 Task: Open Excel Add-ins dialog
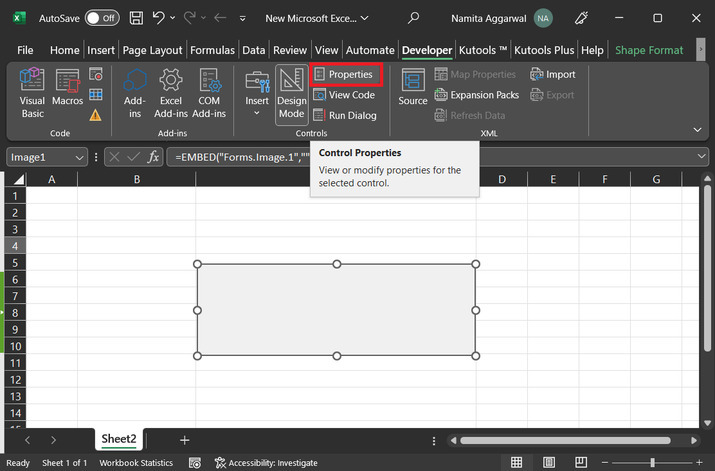171,93
